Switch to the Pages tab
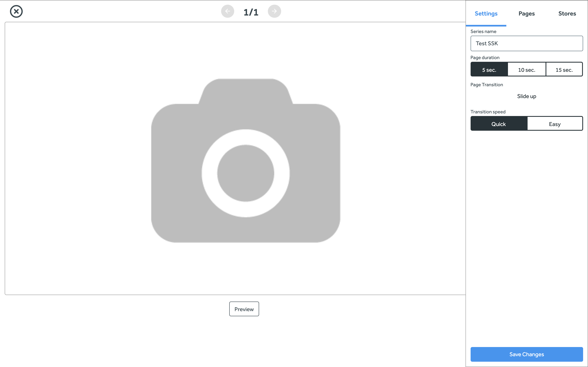Image resolution: width=588 pixels, height=367 pixels. 527,14
